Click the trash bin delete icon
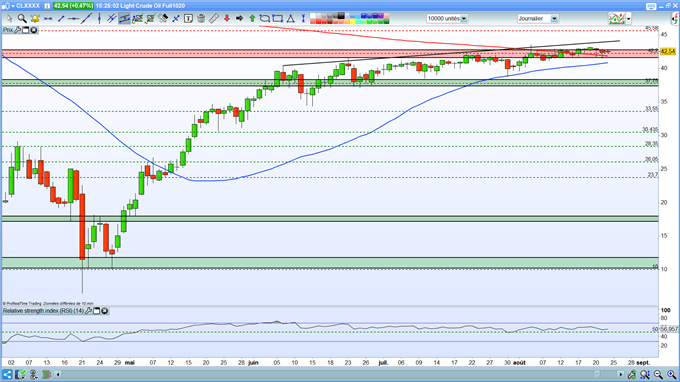This screenshot has height=382, width=680. click(x=201, y=19)
